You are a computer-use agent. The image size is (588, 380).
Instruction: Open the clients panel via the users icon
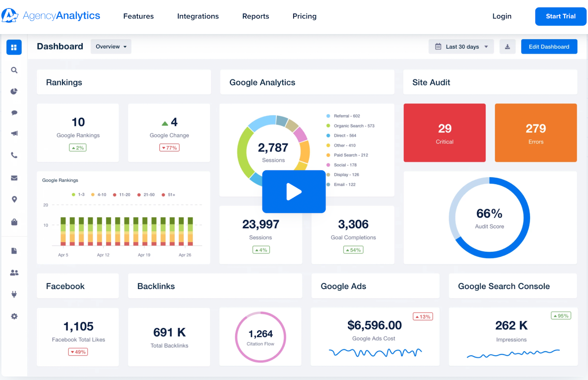click(14, 272)
